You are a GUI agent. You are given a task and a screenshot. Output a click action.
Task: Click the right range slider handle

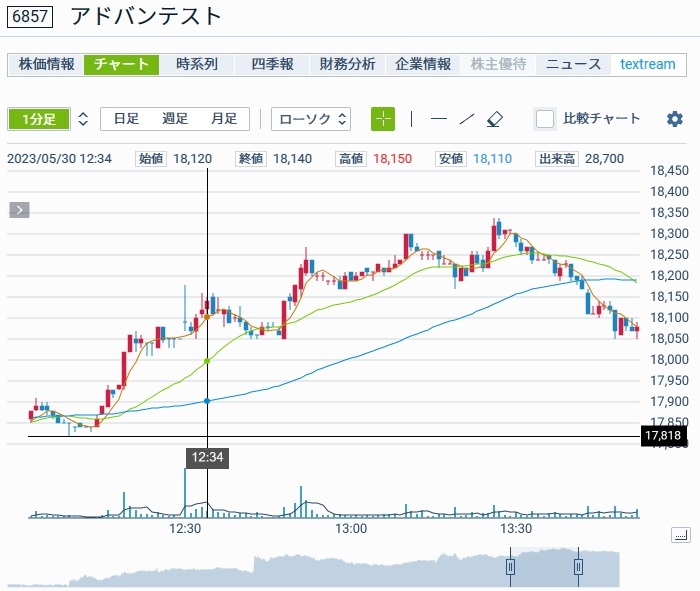pos(578,567)
